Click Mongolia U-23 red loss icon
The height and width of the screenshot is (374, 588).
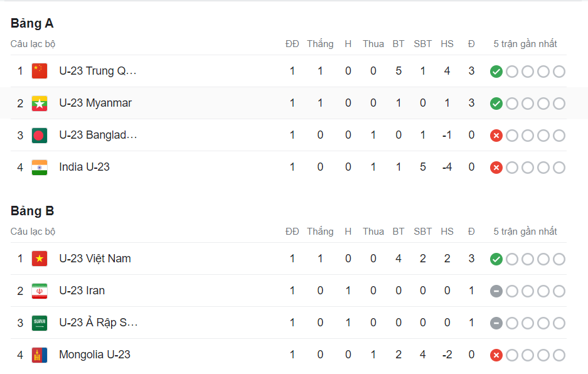click(496, 355)
